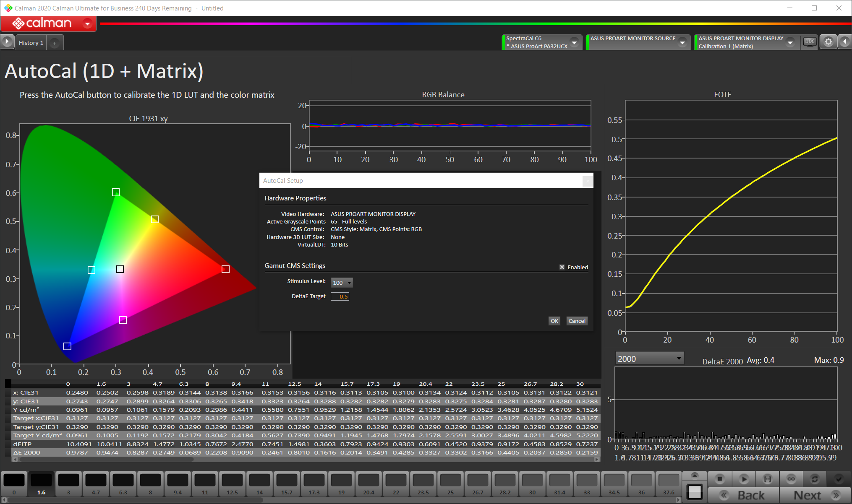This screenshot has width=852, height=504.
Task: Cancel the AutoCal Setup dialog
Action: pyautogui.click(x=577, y=321)
